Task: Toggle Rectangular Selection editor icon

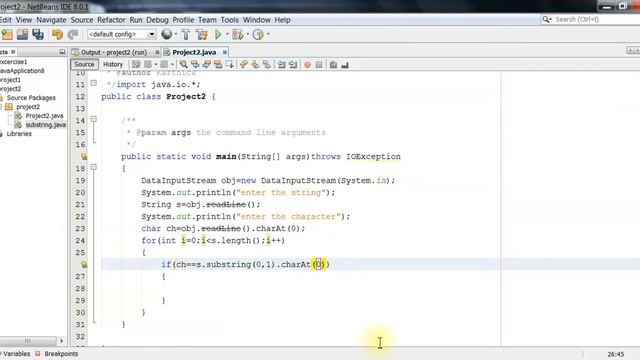Action: (x=229, y=64)
